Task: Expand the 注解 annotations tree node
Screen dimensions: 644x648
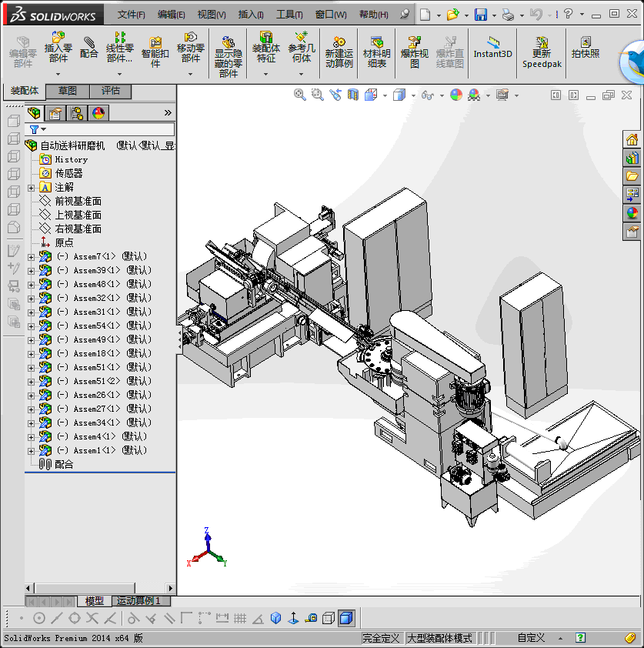Action: pyautogui.click(x=31, y=187)
